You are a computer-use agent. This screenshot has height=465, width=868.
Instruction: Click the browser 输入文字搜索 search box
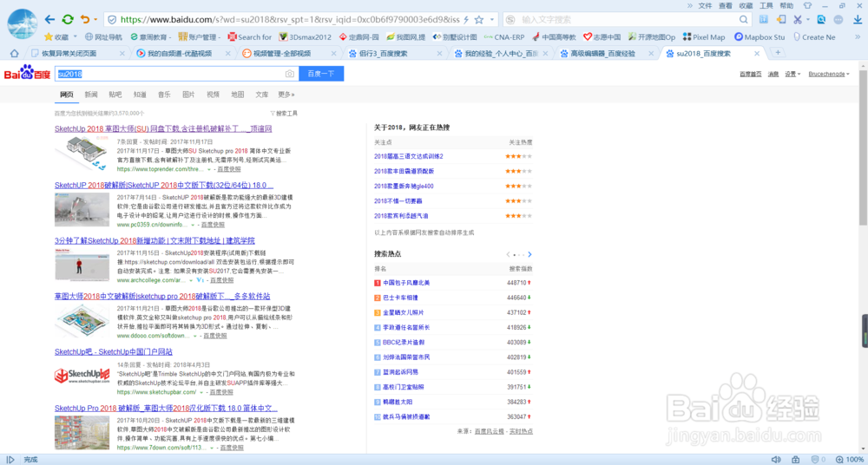tap(628, 19)
